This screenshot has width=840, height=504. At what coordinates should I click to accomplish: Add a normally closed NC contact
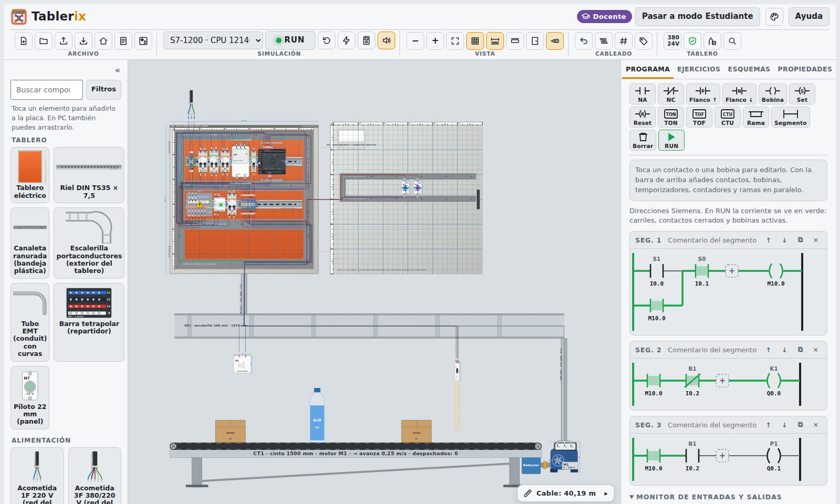[x=671, y=94]
